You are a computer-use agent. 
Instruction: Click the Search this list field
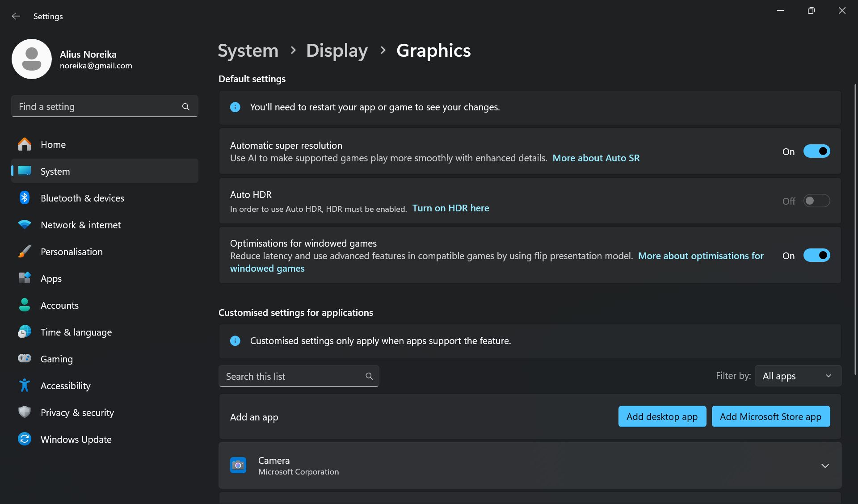click(x=293, y=376)
